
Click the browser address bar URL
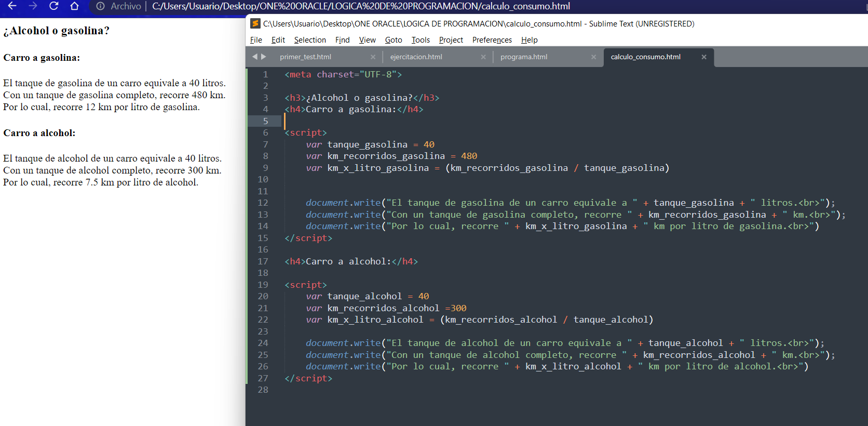[361, 6]
